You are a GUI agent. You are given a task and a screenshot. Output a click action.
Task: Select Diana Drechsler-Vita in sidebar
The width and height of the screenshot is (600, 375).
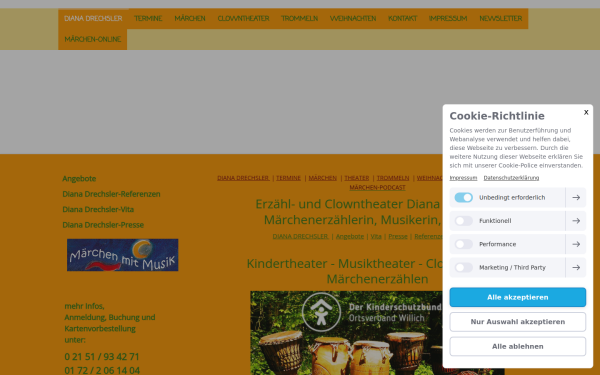coord(98,209)
